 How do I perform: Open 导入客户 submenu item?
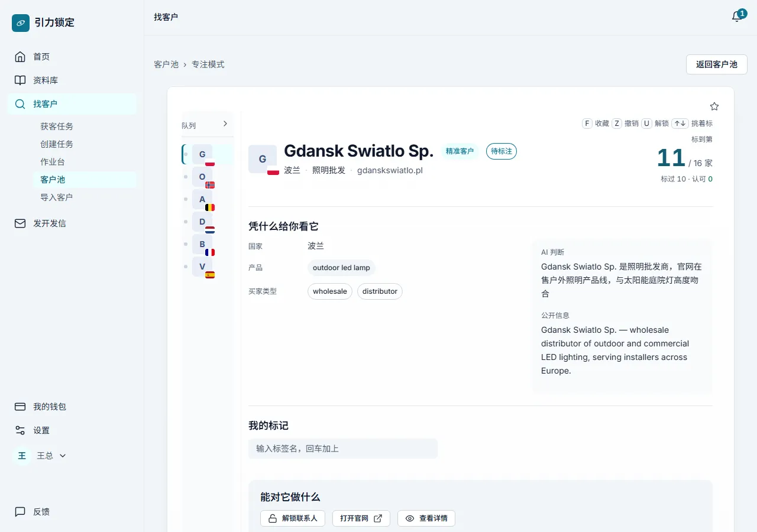click(x=85, y=197)
